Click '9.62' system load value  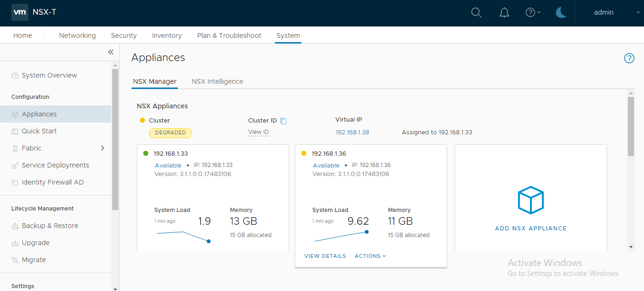pos(358,221)
